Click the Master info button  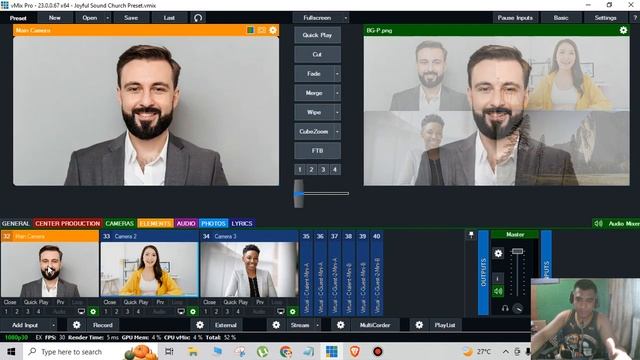point(498,278)
